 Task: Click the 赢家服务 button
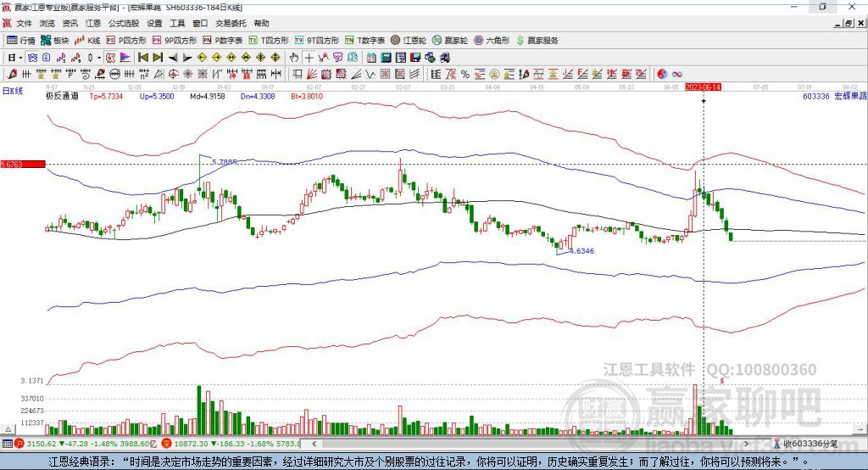point(537,41)
